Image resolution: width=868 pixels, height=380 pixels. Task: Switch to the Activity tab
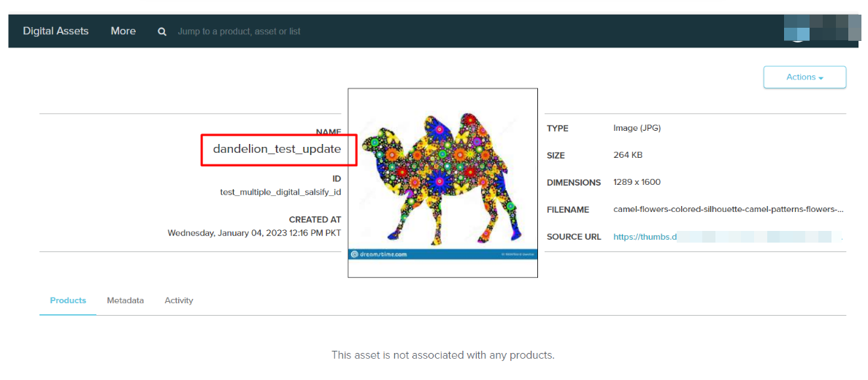coord(179,300)
